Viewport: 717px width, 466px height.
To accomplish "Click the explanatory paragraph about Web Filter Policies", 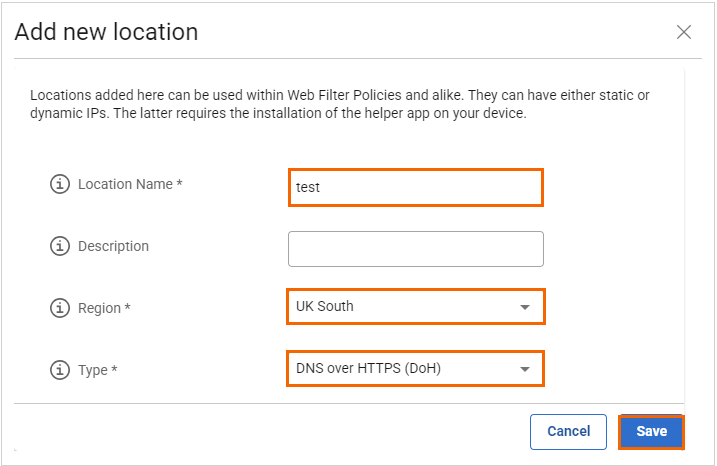I will click(340, 104).
